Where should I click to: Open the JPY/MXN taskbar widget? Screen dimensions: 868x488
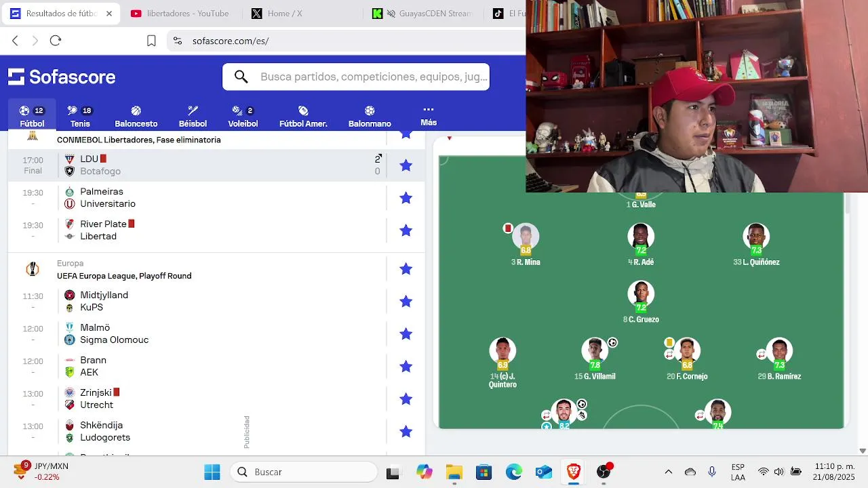(x=41, y=472)
